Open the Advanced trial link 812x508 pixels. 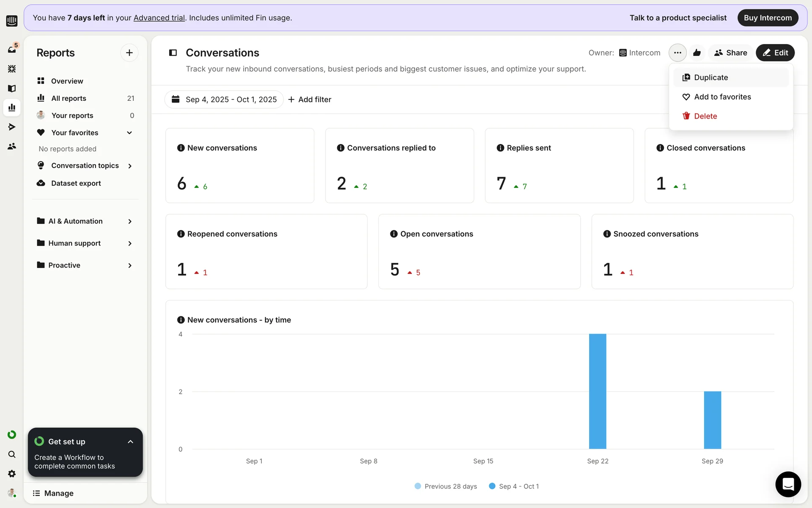159,18
